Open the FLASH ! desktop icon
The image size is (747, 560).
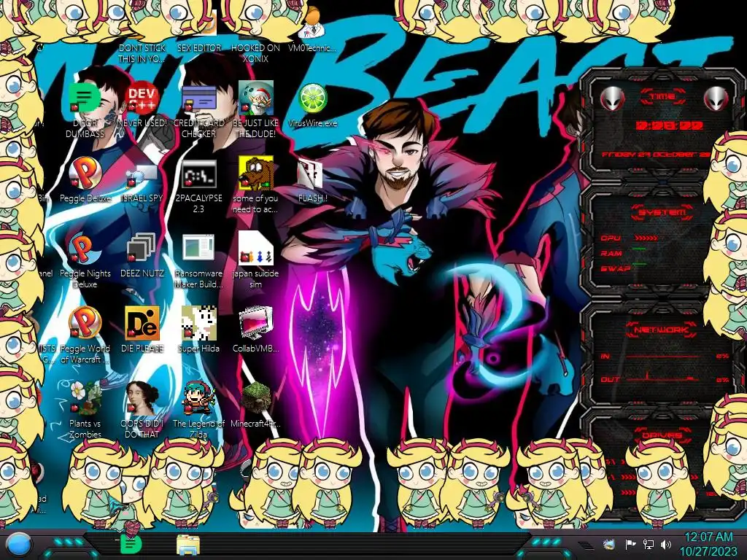point(311,174)
